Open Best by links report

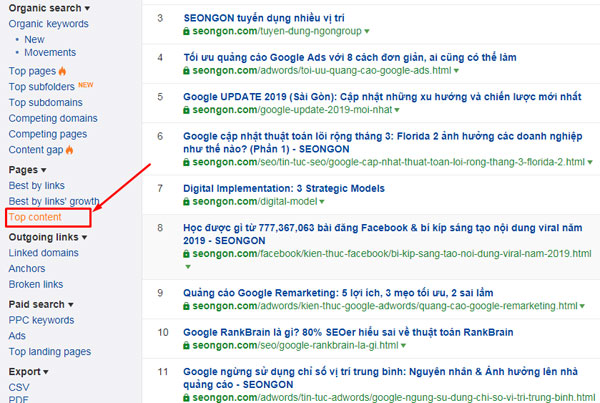pos(37,186)
